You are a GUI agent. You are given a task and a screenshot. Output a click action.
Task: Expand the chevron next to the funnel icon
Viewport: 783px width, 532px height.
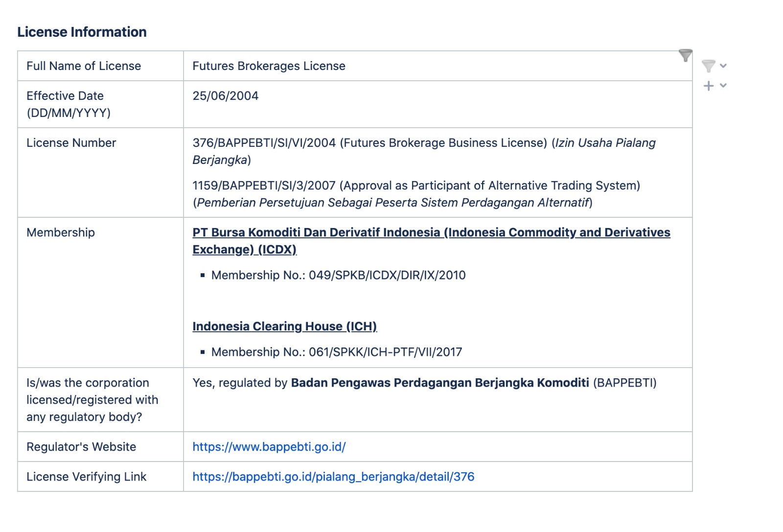point(723,66)
